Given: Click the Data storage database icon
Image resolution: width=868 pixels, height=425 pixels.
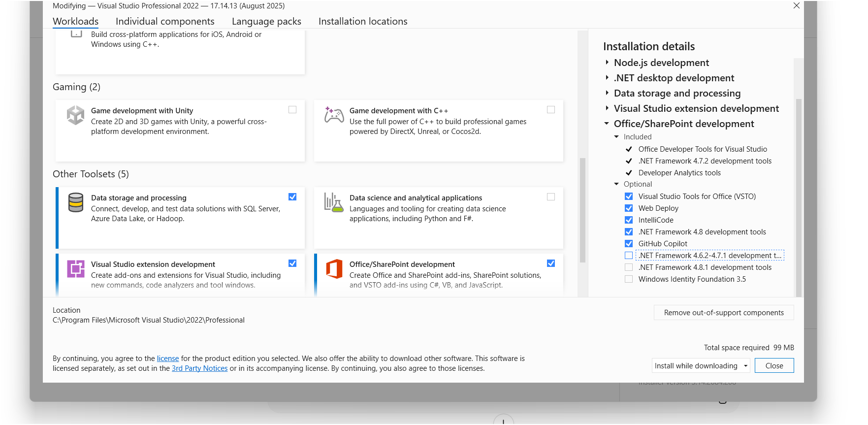Looking at the screenshot, I should [x=75, y=202].
